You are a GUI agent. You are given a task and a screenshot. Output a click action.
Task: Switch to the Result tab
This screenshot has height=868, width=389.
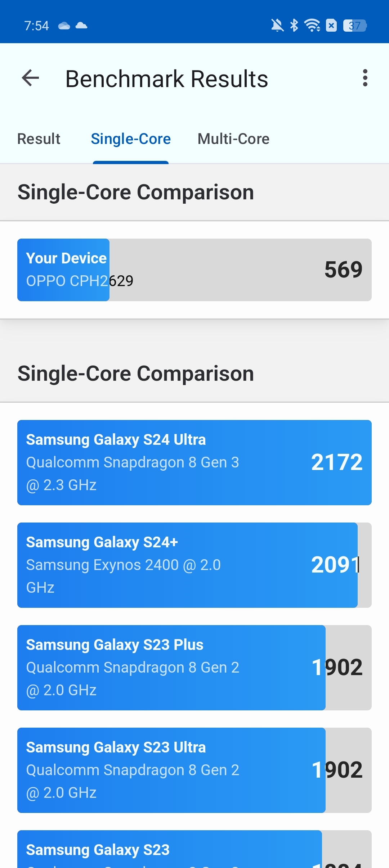click(x=39, y=139)
